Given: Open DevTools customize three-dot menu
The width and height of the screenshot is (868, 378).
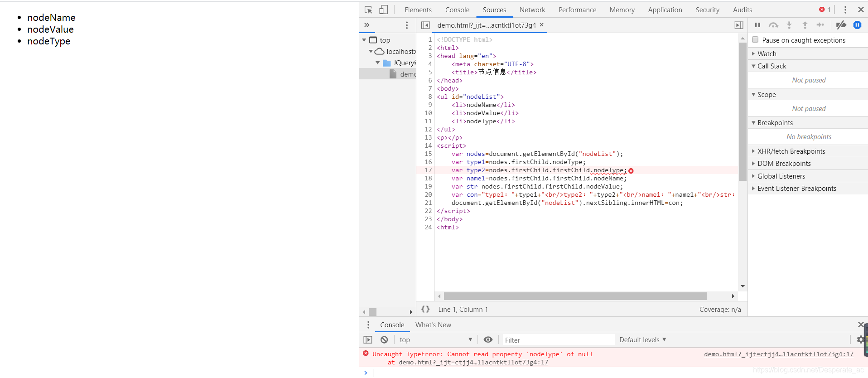Looking at the screenshot, I should pos(845,10).
